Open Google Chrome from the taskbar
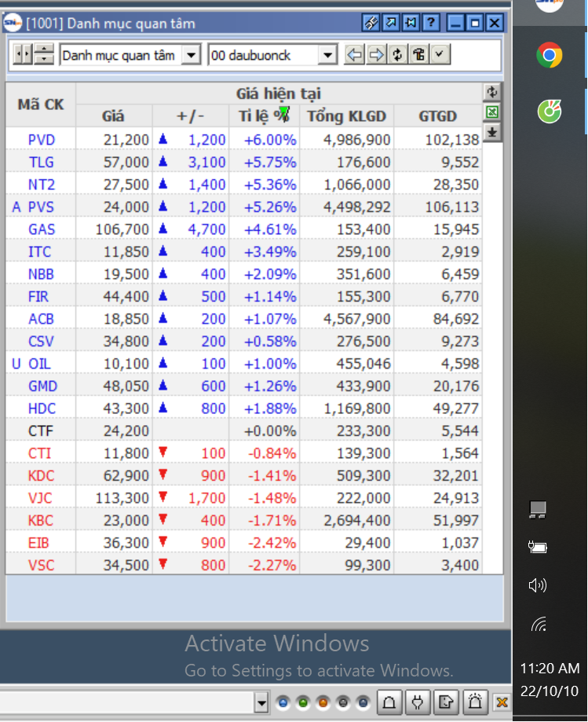Viewport: 588px width, 722px height. [x=549, y=55]
